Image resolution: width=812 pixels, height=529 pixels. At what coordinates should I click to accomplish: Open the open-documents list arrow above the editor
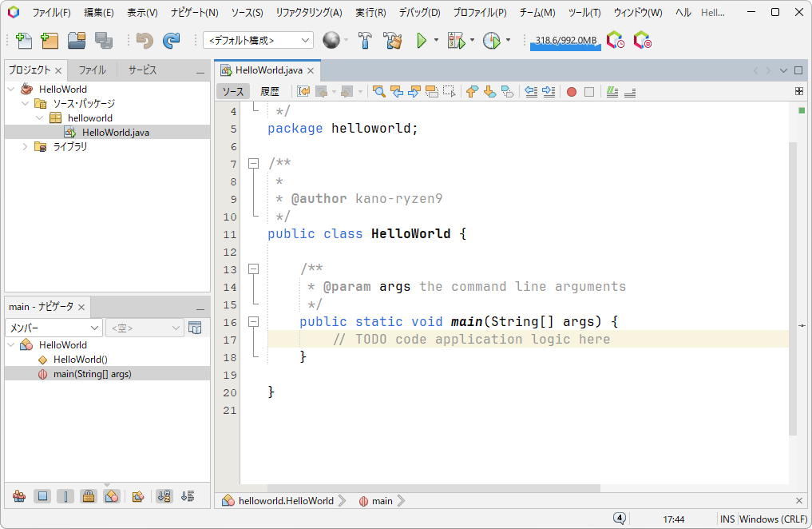pyautogui.click(x=783, y=70)
